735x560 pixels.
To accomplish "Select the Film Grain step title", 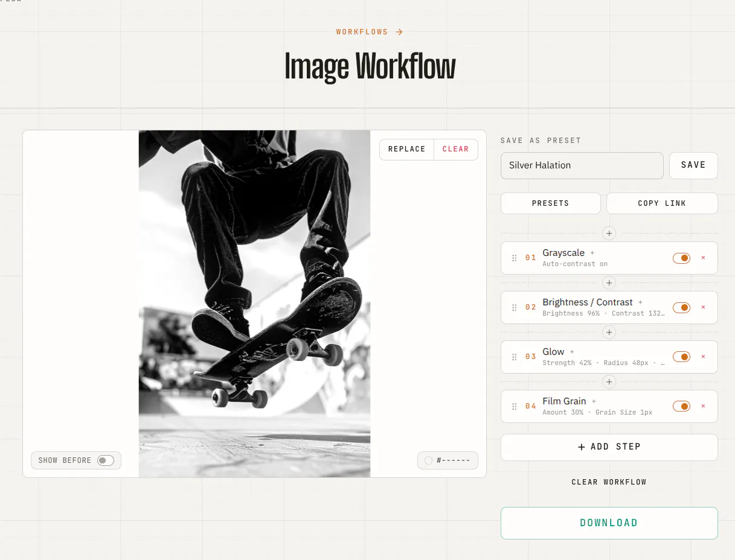I will click(564, 401).
